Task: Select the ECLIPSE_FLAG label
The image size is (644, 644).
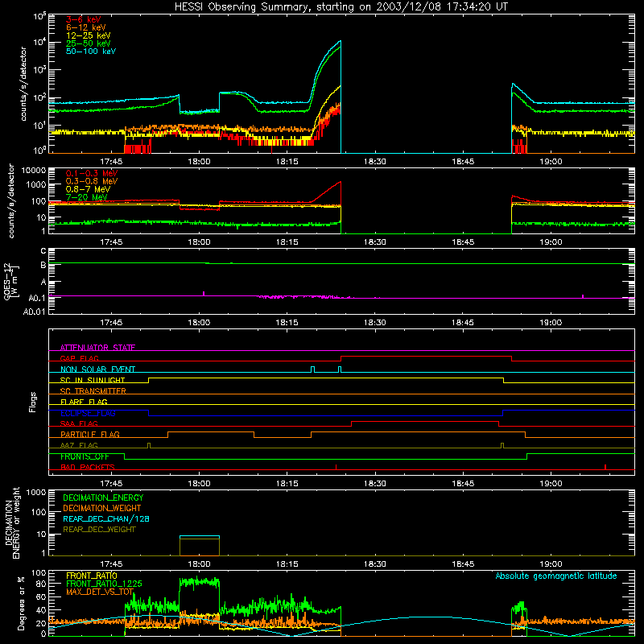Action: coord(88,413)
